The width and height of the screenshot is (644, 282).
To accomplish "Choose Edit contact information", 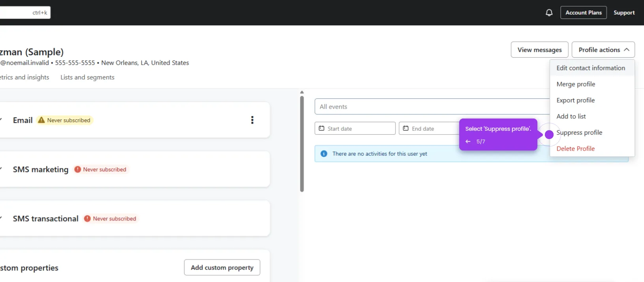I will click(x=592, y=68).
